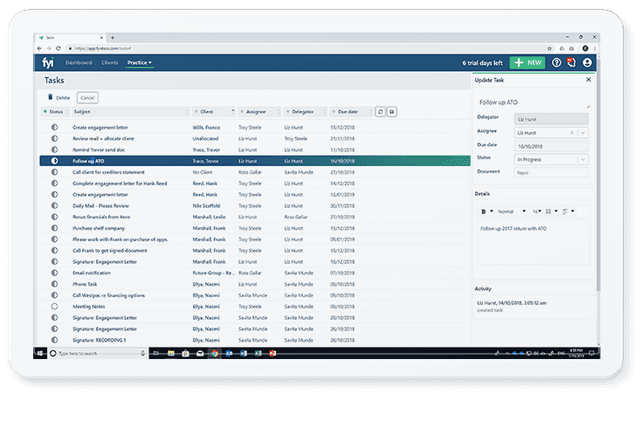Click the Windows taskbar search box
The width and height of the screenshot is (640, 430).
click(x=97, y=353)
